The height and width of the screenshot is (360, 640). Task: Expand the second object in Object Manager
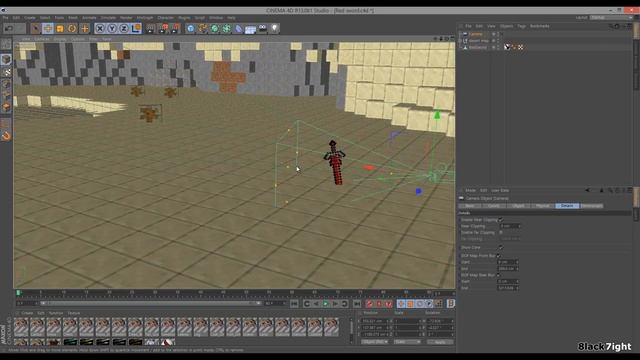click(x=460, y=41)
